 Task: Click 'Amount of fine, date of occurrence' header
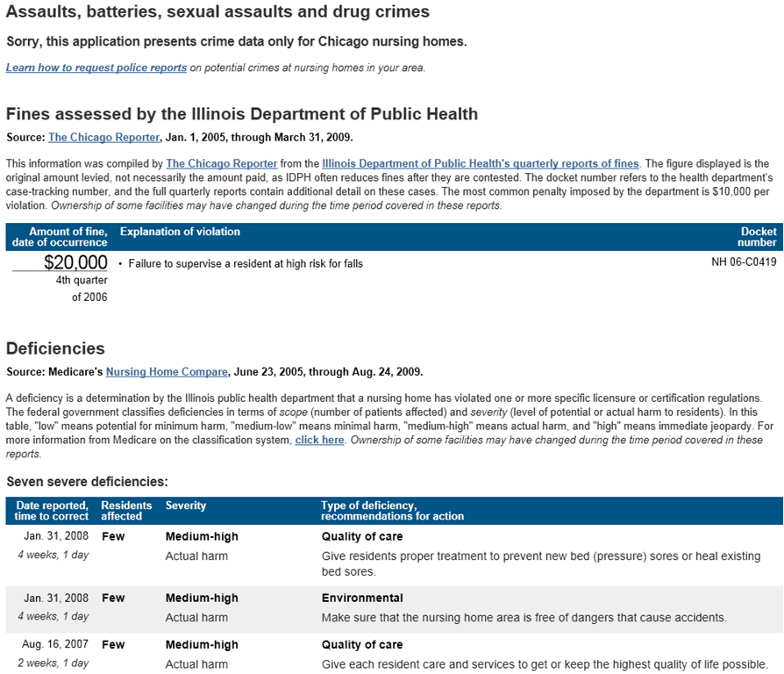[60, 237]
